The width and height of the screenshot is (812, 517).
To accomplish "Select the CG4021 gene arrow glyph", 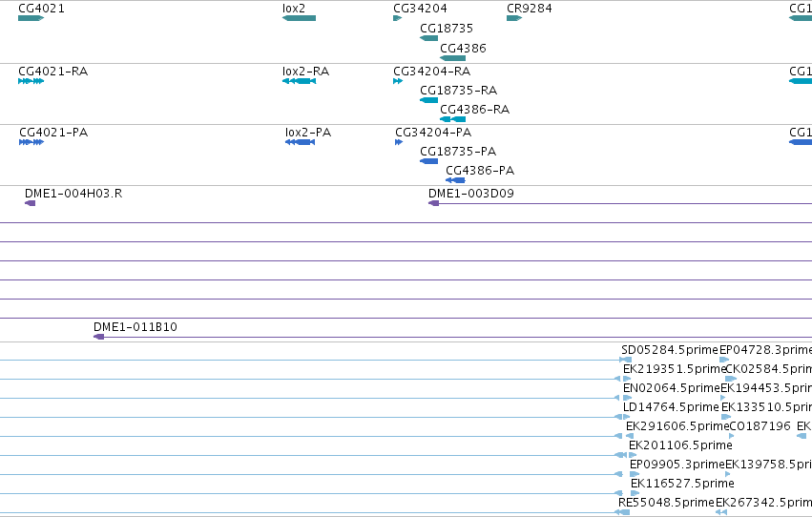I will [x=31, y=18].
